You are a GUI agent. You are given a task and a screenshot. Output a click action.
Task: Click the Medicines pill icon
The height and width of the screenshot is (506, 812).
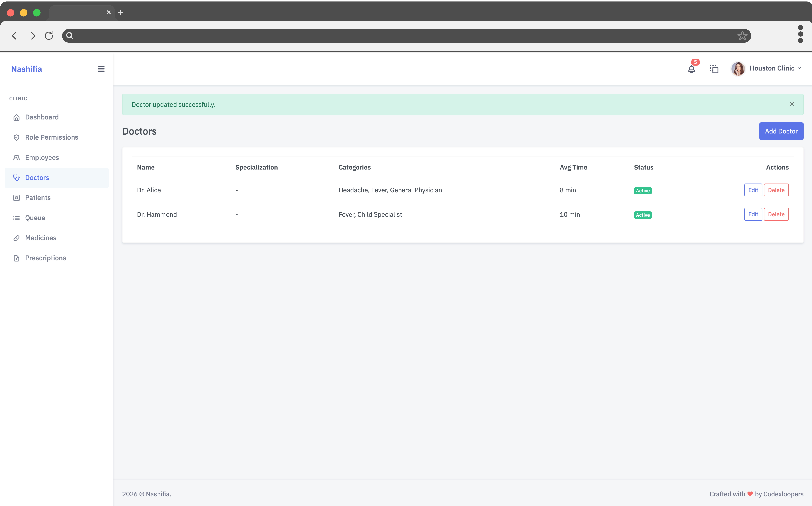click(x=16, y=238)
